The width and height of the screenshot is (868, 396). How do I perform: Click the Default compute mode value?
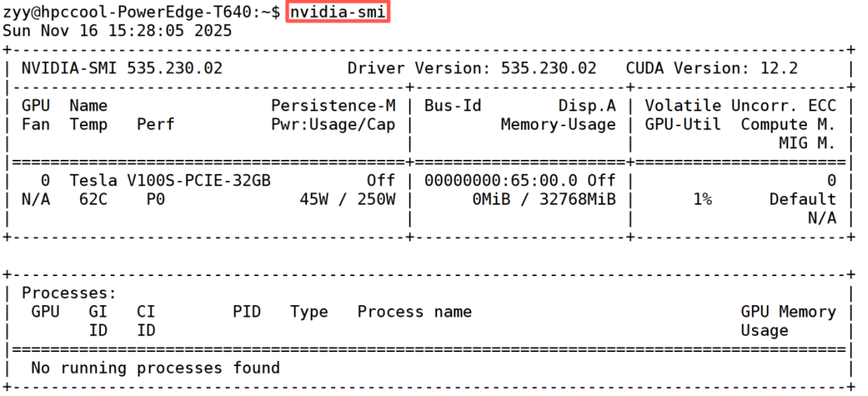802,199
